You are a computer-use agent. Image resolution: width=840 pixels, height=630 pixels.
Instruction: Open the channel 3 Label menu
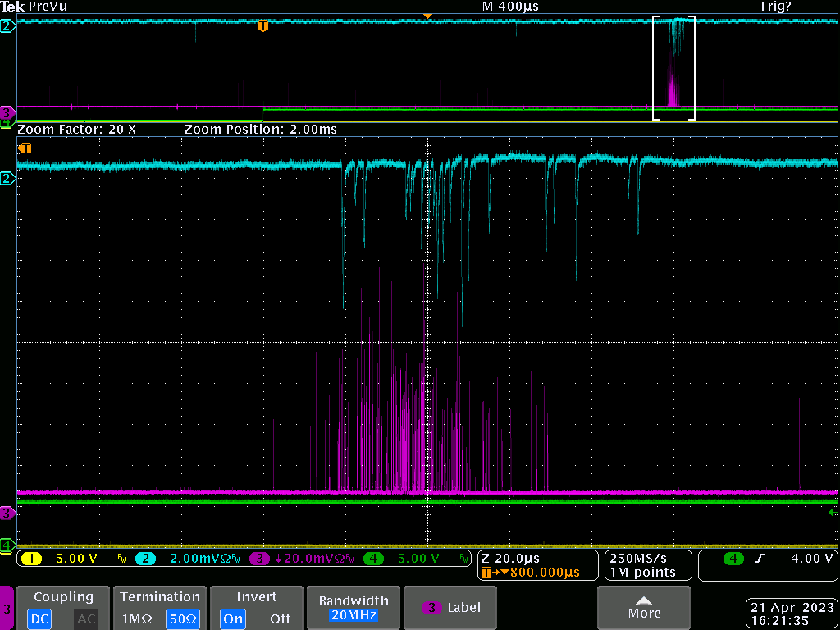451,608
